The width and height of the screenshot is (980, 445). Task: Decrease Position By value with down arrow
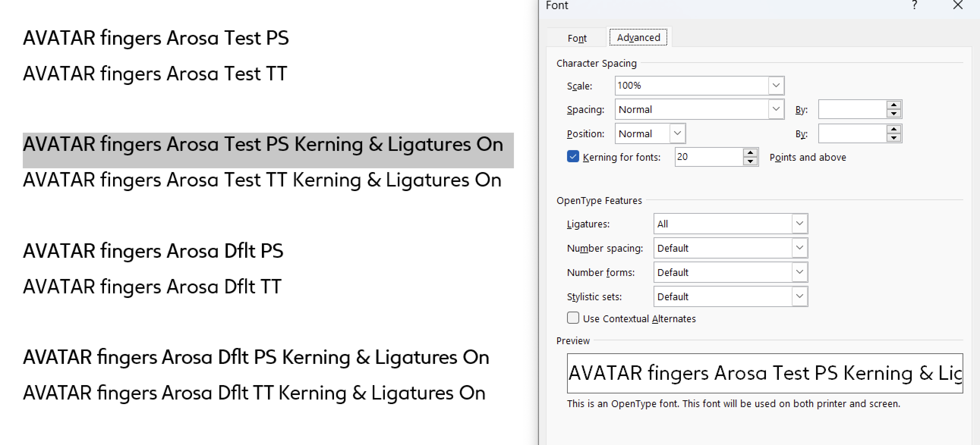tap(893, 138)
